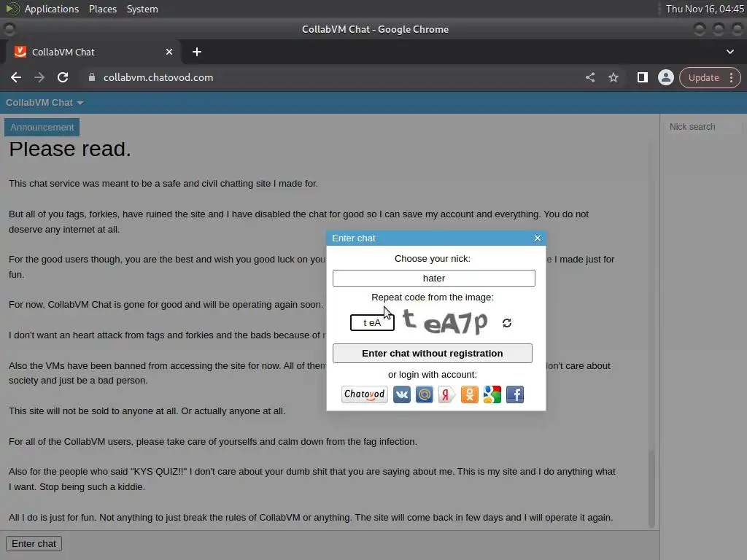Log in with the Facebook icon

click(515, 394)
